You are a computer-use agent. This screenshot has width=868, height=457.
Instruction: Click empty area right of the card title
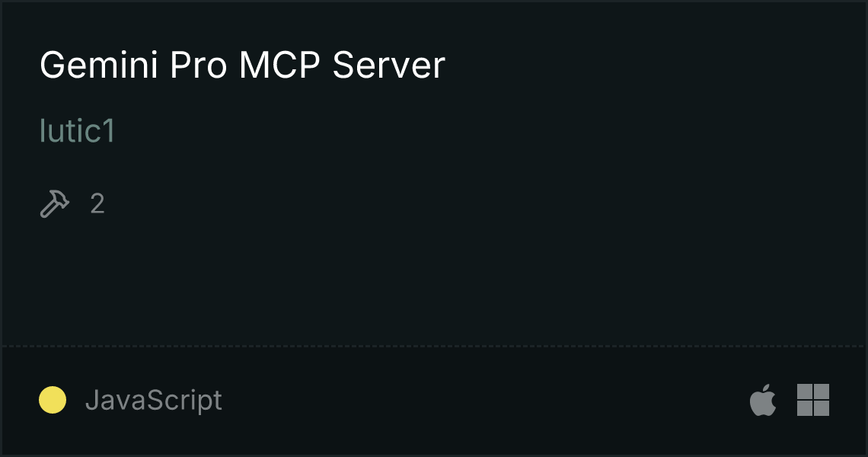pyautogui.click(x=653, y=66)
